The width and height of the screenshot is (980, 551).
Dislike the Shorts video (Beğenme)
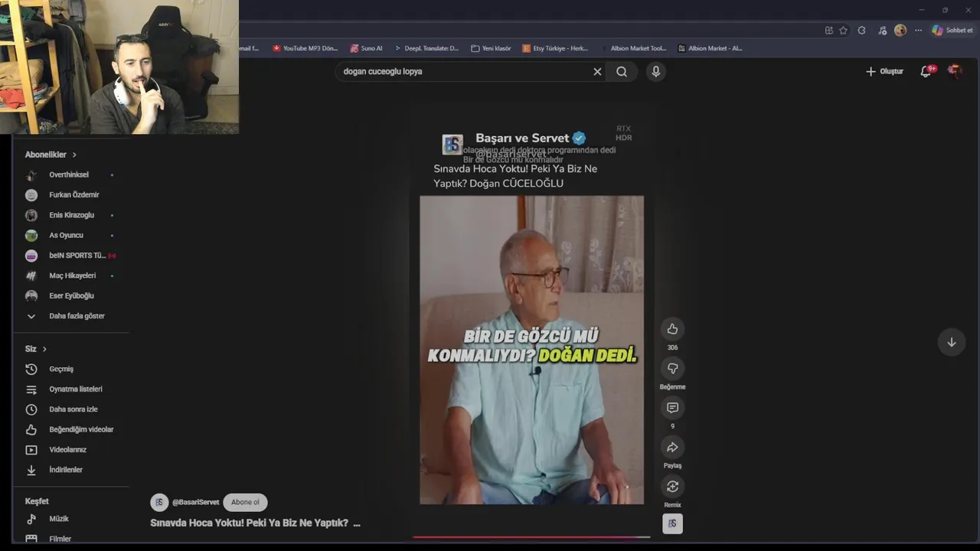pos(672,369)
